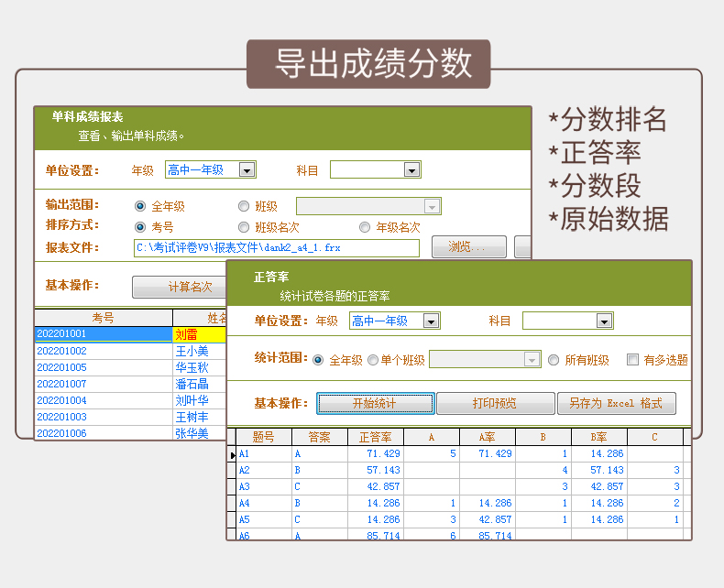Click the 浏览... button
This screenshot has width=724, height=588.
point(477,246)
